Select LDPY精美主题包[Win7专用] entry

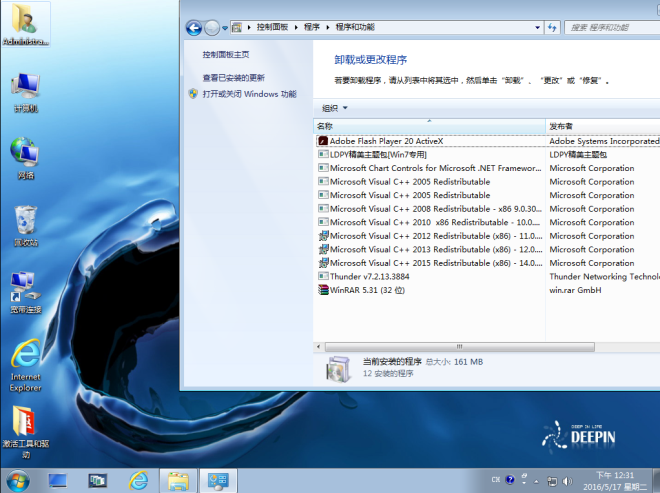(x=378, y=155)
